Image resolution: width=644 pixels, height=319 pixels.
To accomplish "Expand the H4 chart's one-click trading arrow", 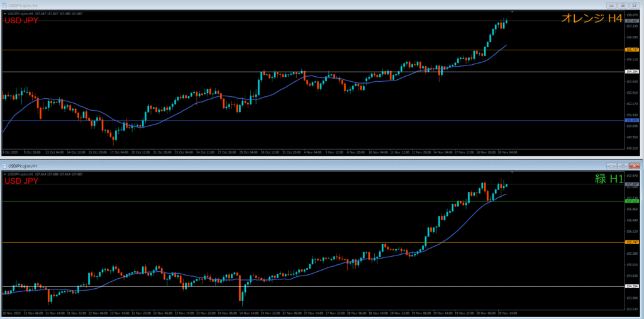I will (x=4, y=13).
